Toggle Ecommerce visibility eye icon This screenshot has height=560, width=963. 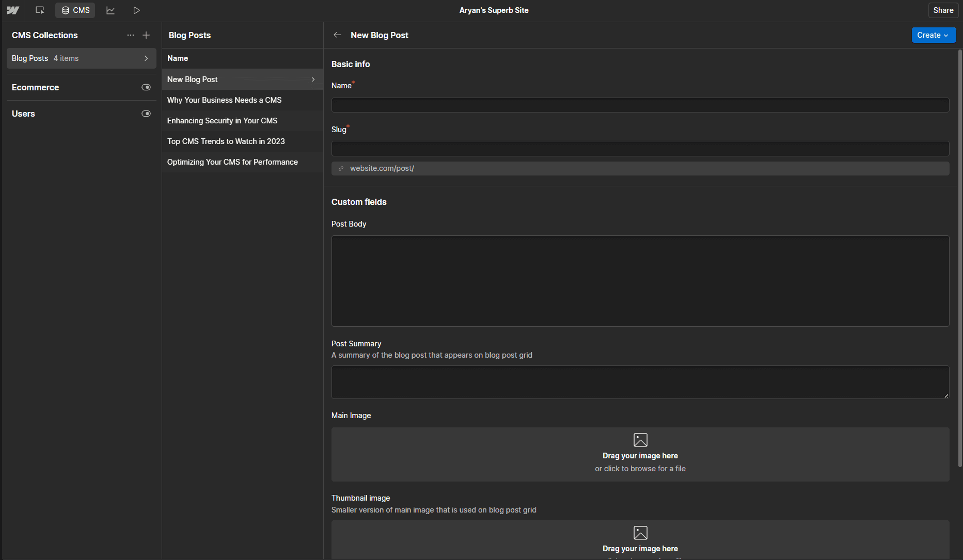pos(146,87)
